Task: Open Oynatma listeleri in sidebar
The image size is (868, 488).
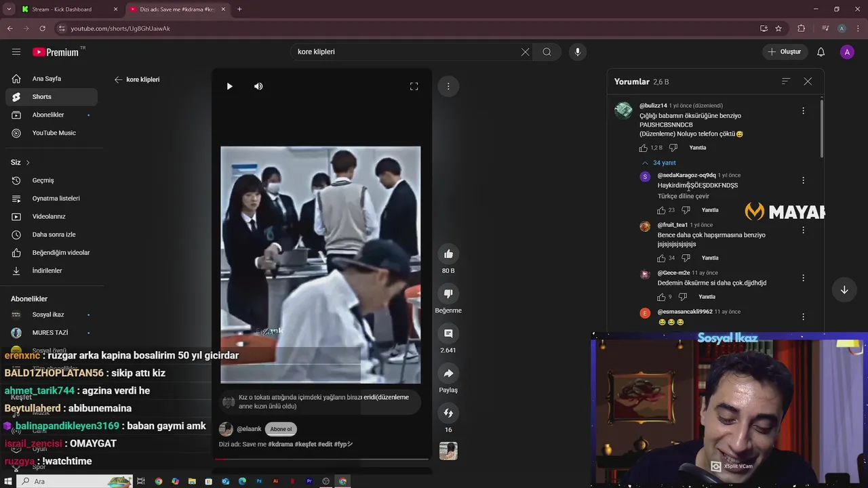Action: coord(52,199)
